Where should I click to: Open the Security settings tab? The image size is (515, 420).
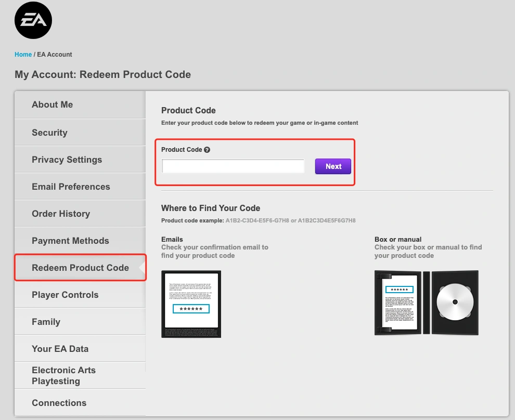point(49,133)
